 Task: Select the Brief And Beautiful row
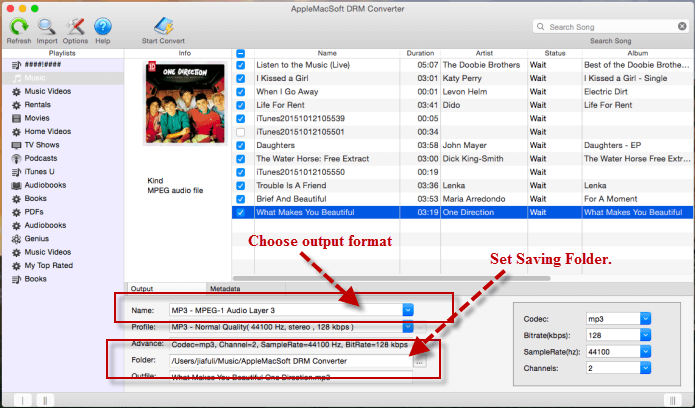tap(462, 199)
